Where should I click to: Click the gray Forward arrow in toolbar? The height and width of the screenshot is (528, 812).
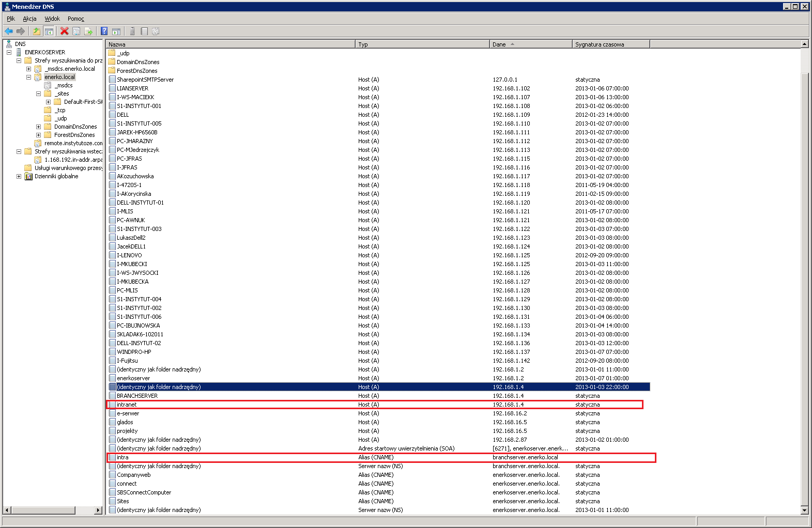(21, 32)
